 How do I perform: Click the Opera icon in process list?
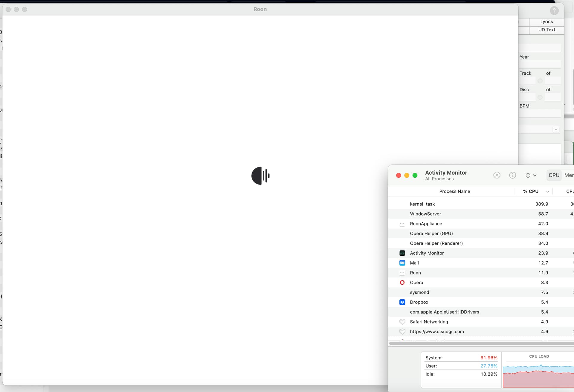[x=402, y=283]
